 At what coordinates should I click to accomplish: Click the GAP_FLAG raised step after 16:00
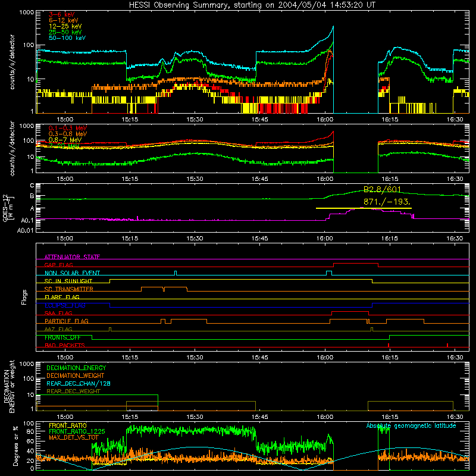click(x=356, y=265)
